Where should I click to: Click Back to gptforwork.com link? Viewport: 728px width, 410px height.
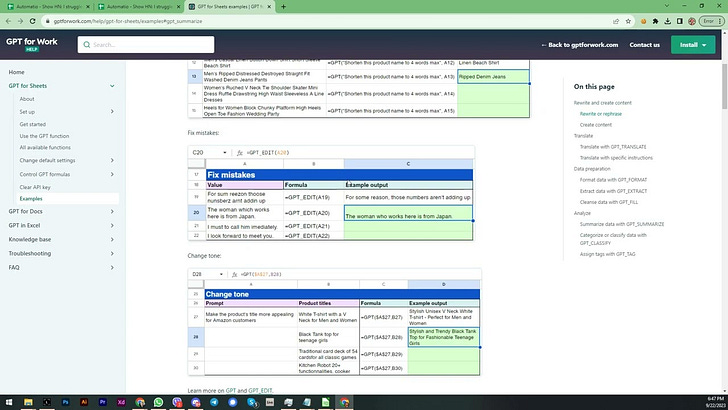tap(579, 45)
